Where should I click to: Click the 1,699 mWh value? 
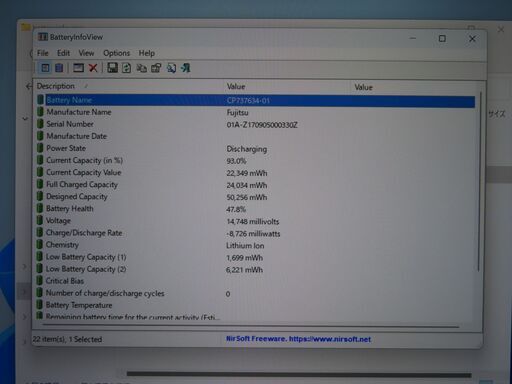[244, 258]
